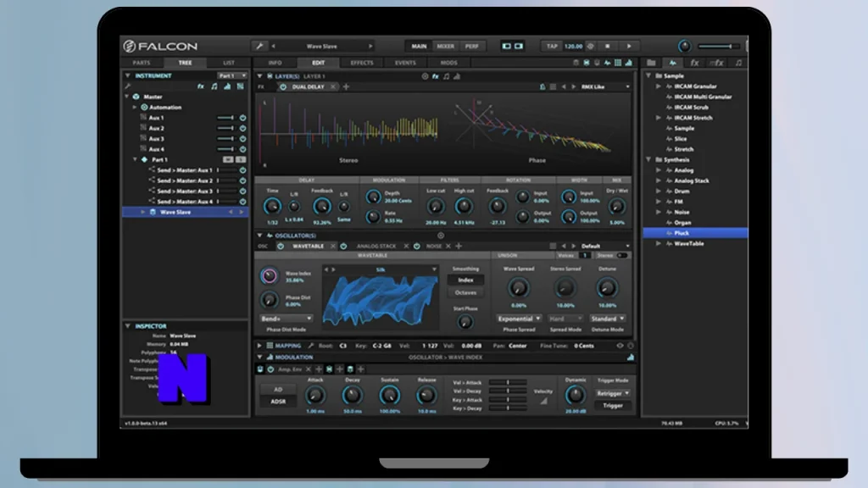Go to previous preset before Wave Slave
Image resolution: width=868 pixels, height=488 pixels.
click(274, 47)
